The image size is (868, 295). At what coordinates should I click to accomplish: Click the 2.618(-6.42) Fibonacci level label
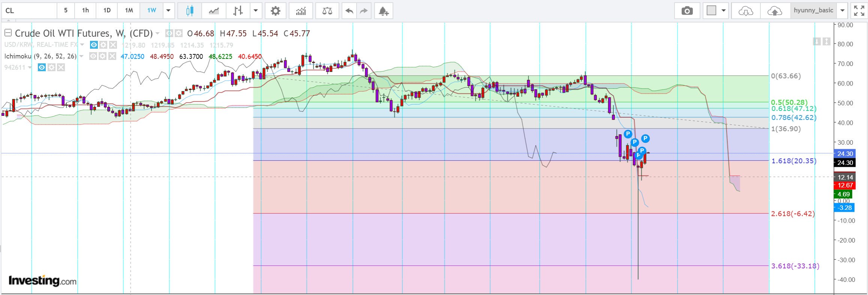[793, 214]
